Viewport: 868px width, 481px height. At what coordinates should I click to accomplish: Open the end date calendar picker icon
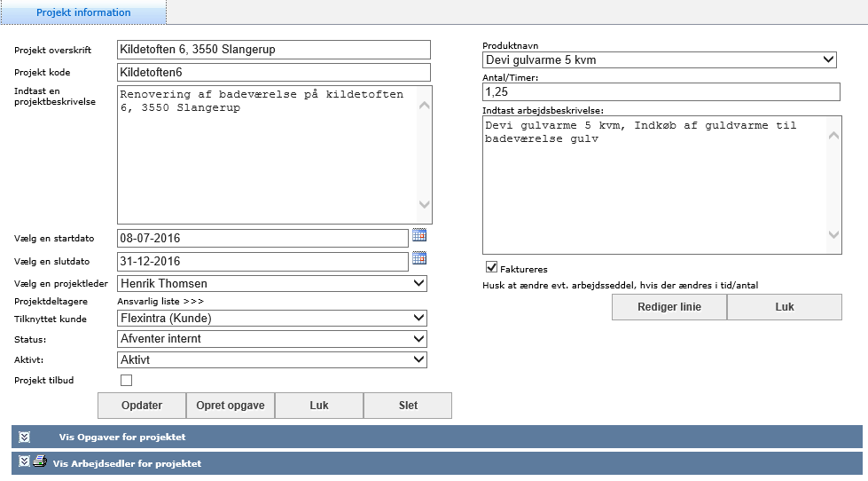[419, 258]
